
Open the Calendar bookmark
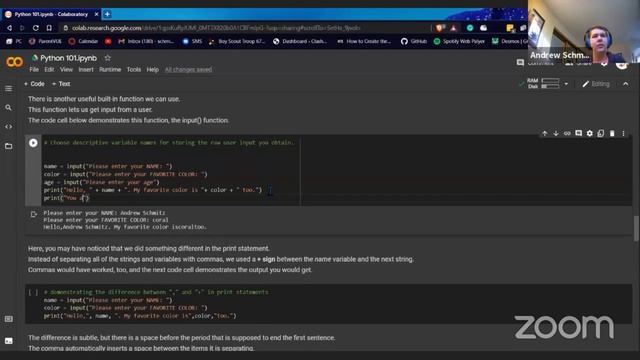pyautogui.click(x=84, y=41)
